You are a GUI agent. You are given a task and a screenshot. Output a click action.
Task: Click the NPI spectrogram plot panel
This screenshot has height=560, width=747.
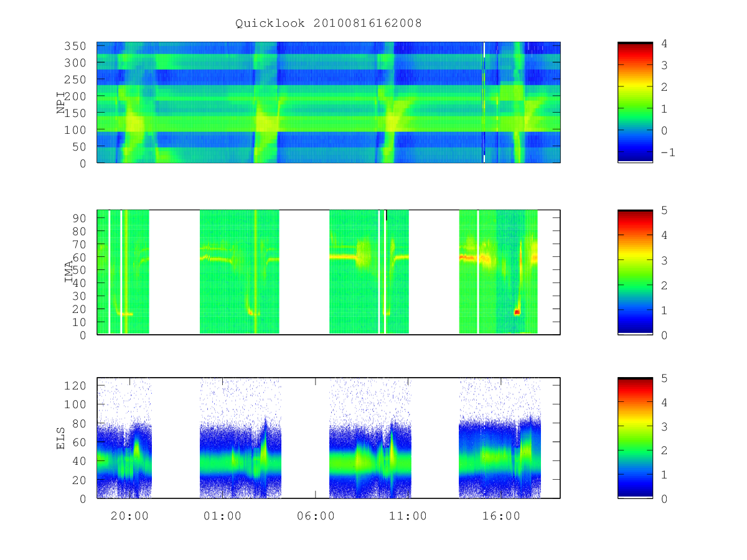(x=329, y=102)
